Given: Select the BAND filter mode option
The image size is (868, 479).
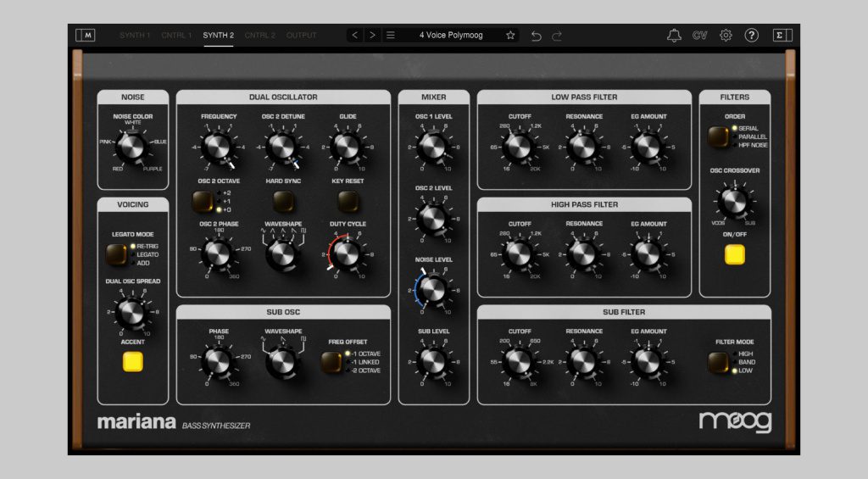Looking at the screenshot, I should (x=744, y=362).
